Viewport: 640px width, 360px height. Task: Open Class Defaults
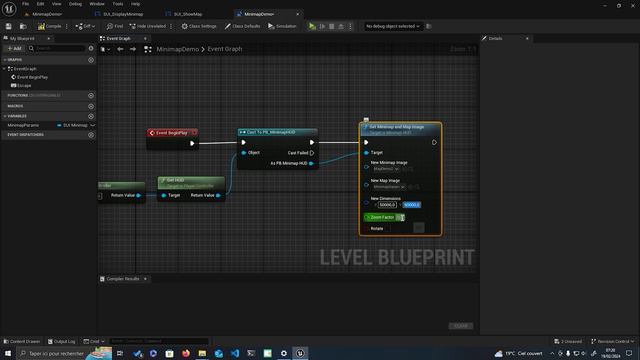tap(242, 26)
